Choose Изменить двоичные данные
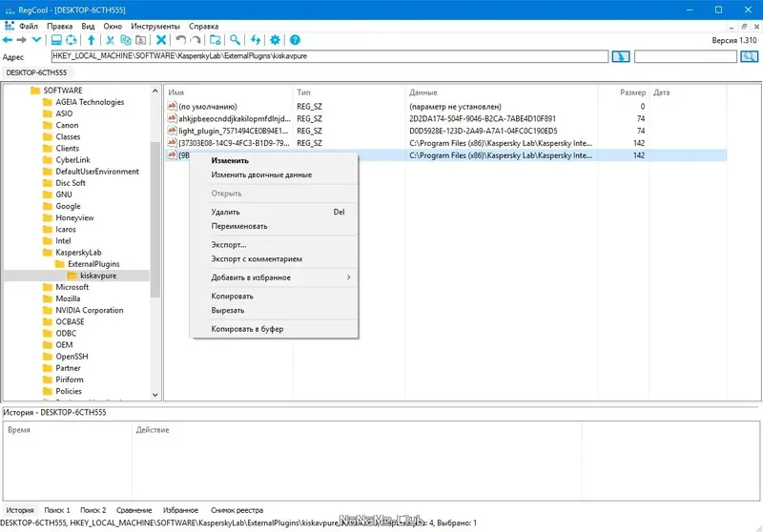 click(x=273, y=174)
